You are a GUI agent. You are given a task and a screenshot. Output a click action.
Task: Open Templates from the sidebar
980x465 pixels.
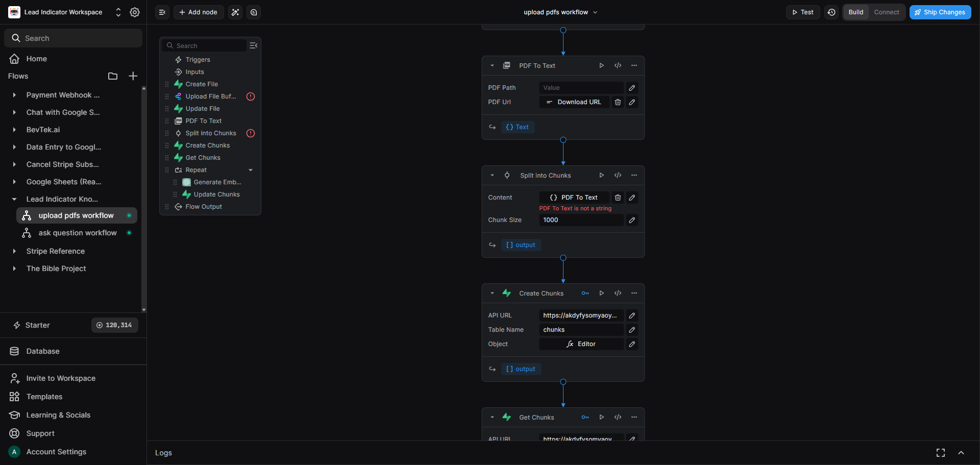(44, 397)
